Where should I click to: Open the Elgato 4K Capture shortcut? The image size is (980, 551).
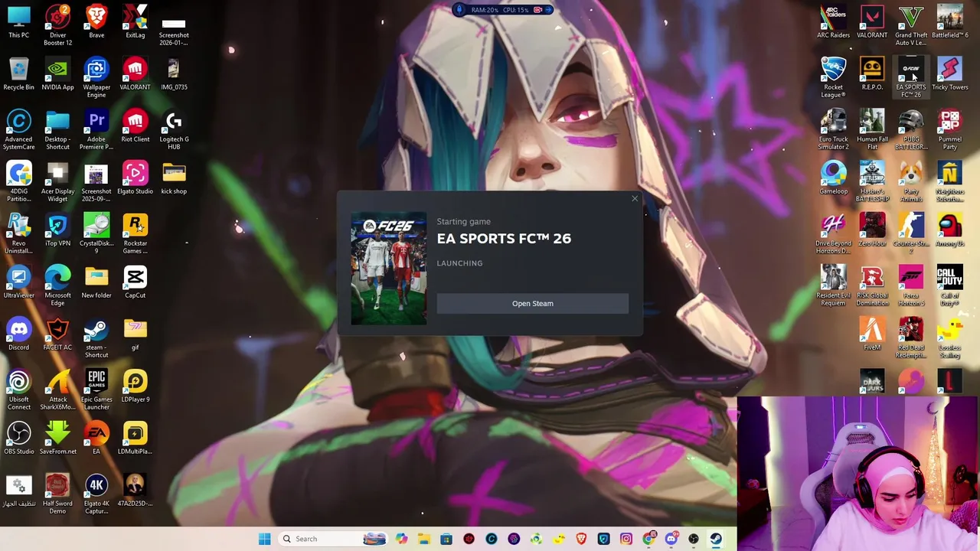[96, 494]
